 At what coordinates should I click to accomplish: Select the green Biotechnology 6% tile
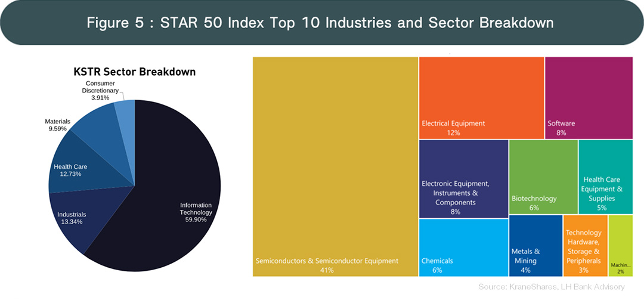[x=543, y=177]
